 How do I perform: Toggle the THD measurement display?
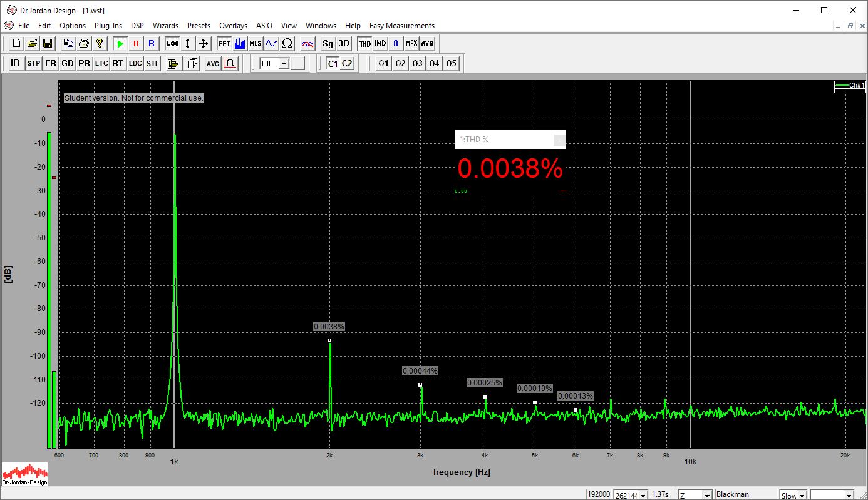pyautogui.click(x=364, y=44)
